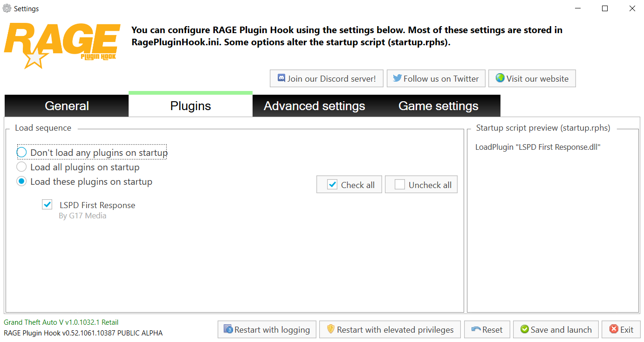Image resolution: width=644 pixels, height=342 pixels.
Task: Open the Advanced settings tab
Action: coord(314,106)
